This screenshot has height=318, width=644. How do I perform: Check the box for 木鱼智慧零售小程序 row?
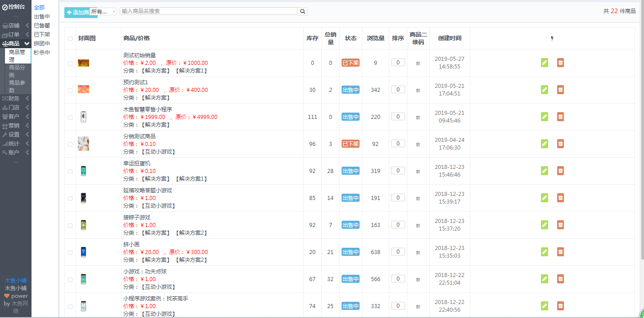point(70,117)
